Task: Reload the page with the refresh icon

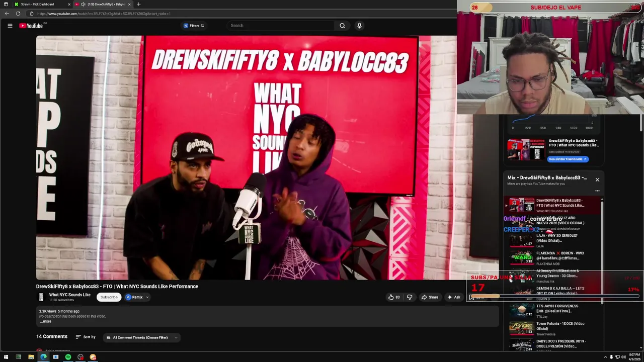Action: pos(18,14)
